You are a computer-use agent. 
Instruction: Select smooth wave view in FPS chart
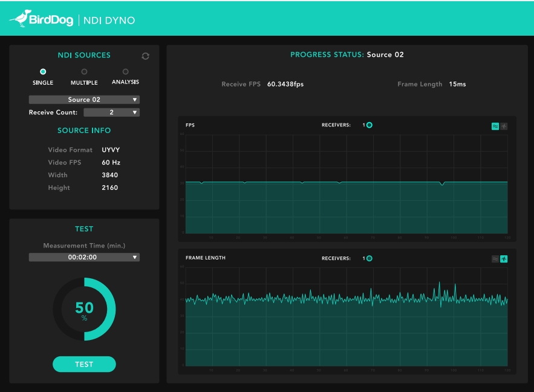[x=495, y=126]
